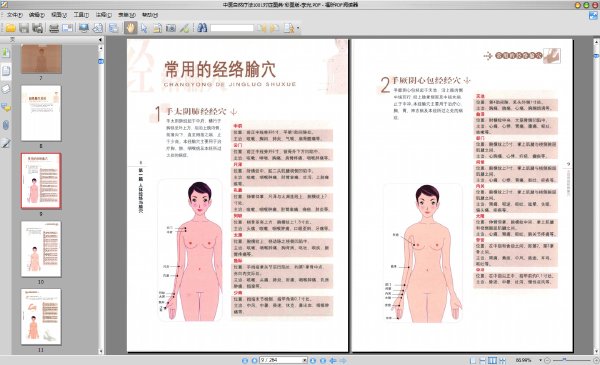Open the fourth menu bar item (Tools)
Image resolution: width=600 pixels, height=365 pixels.
pyautogui.click(x=81, y=15)
